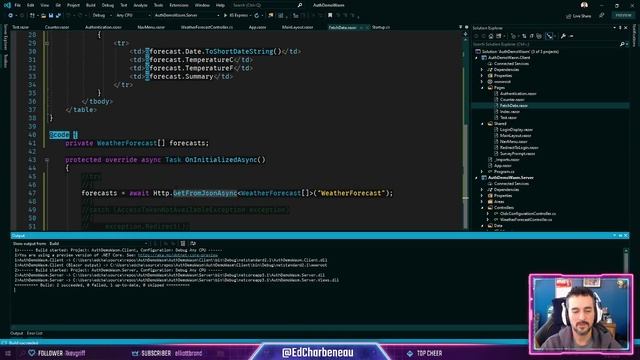
Task: Click the Live Share icon
Action: tap(569, 16)
